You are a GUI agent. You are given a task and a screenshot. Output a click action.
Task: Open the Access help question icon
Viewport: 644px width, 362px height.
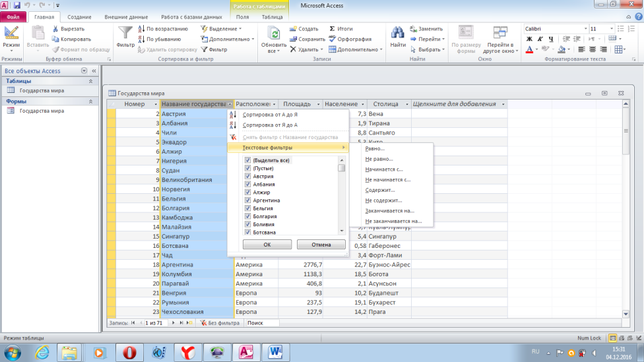(638, 17)
